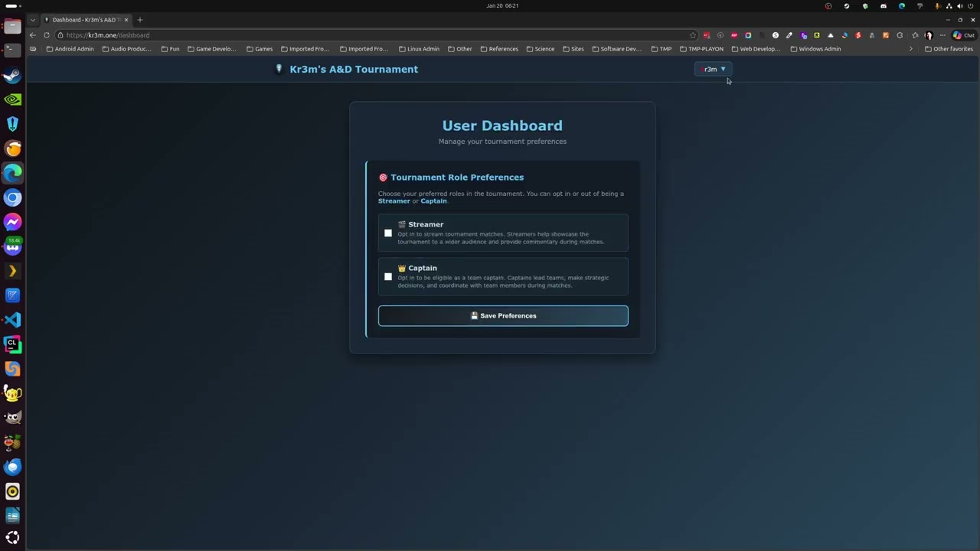
Task: Expand the Other favorites folder
Action: point(949,49)
